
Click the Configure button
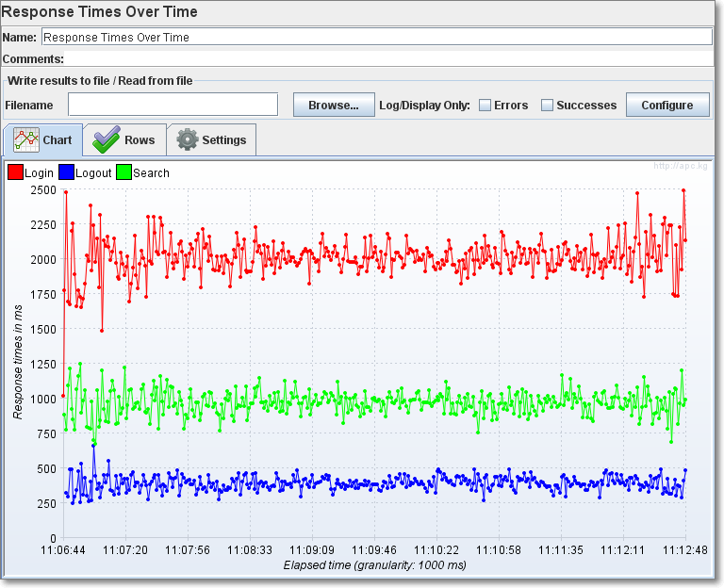point(667,106)
